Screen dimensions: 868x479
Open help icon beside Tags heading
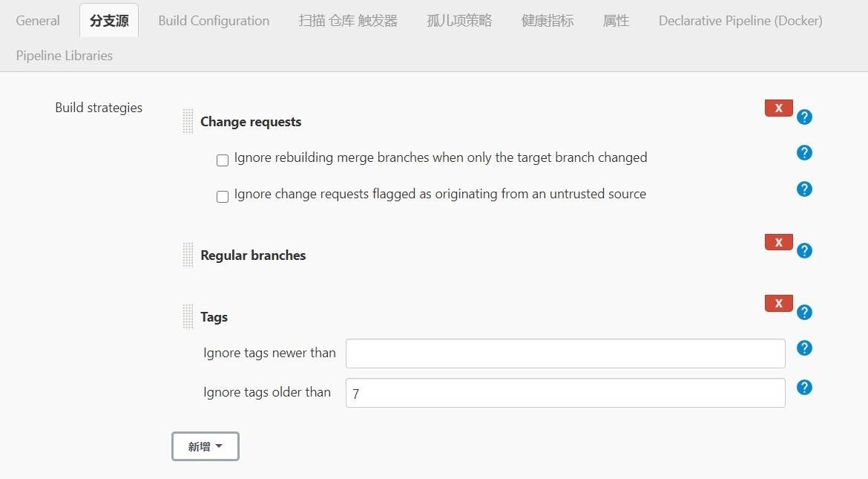[804, 313]
